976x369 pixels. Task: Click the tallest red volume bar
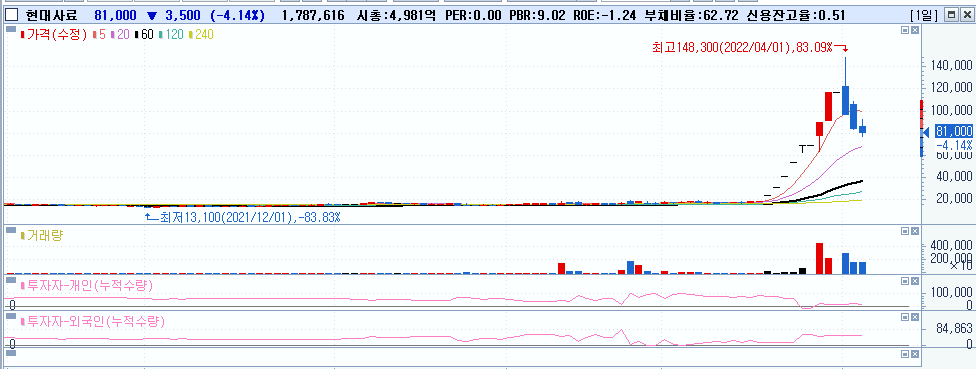pos(819,258)
